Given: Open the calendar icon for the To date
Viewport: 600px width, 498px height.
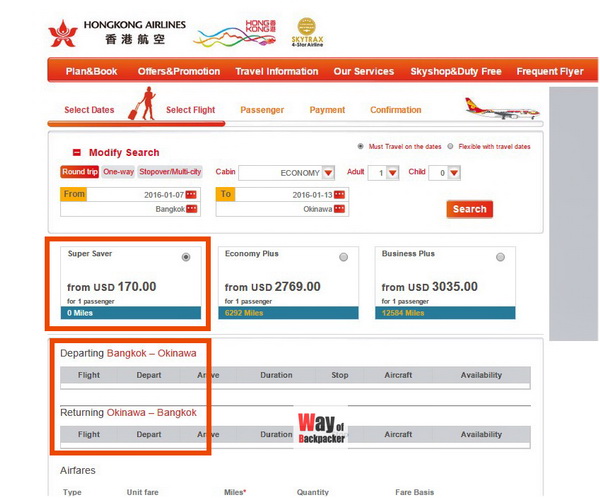Looking at the screenshot, I should click(x=339, y=194).
